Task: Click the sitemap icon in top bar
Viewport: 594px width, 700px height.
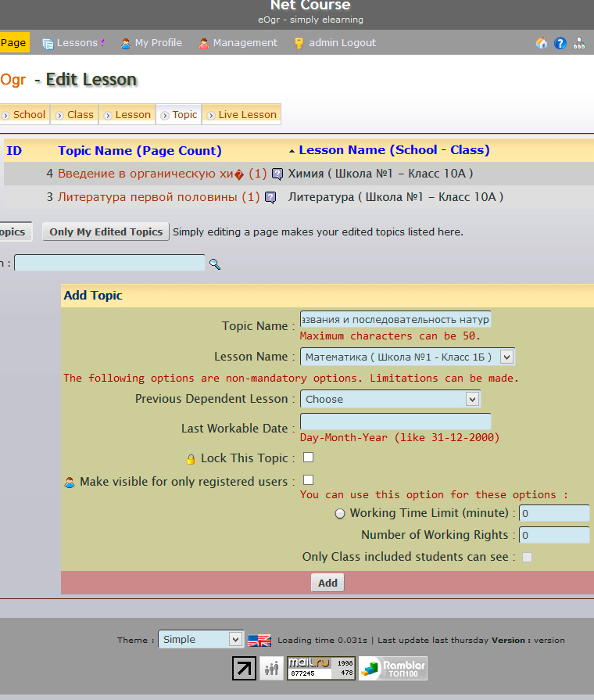Action: [579, 43]
